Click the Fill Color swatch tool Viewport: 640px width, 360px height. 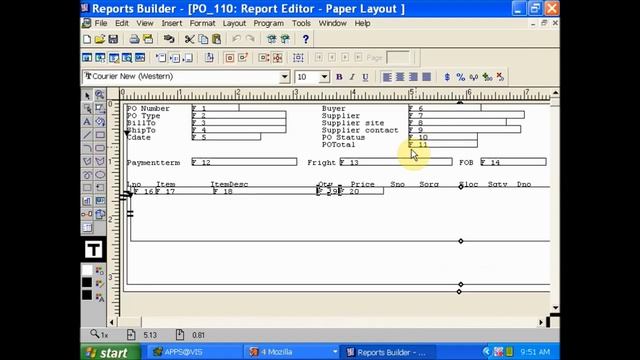click(x=100, y=270)
